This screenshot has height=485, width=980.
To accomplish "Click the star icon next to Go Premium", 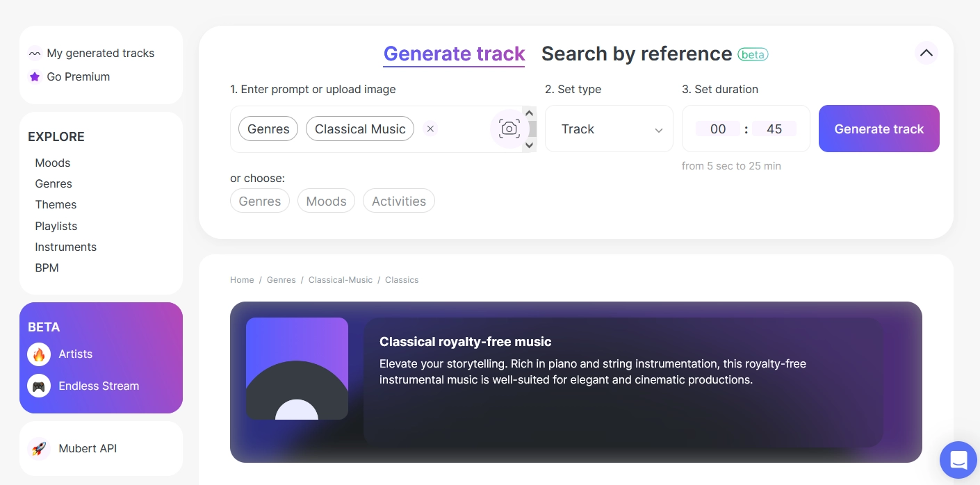I will pyautogui.click(x=35, y=76).
